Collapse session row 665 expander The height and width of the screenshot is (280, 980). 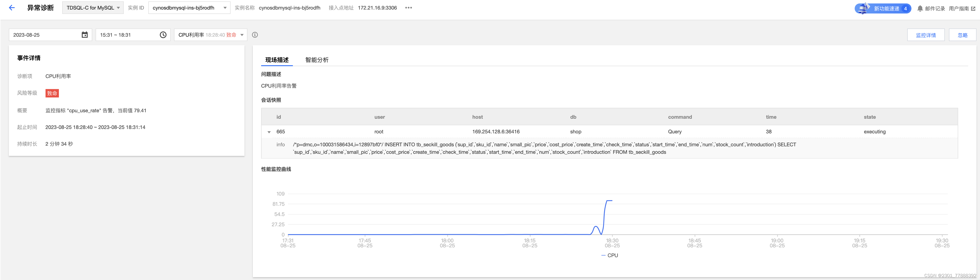[269, 132]
